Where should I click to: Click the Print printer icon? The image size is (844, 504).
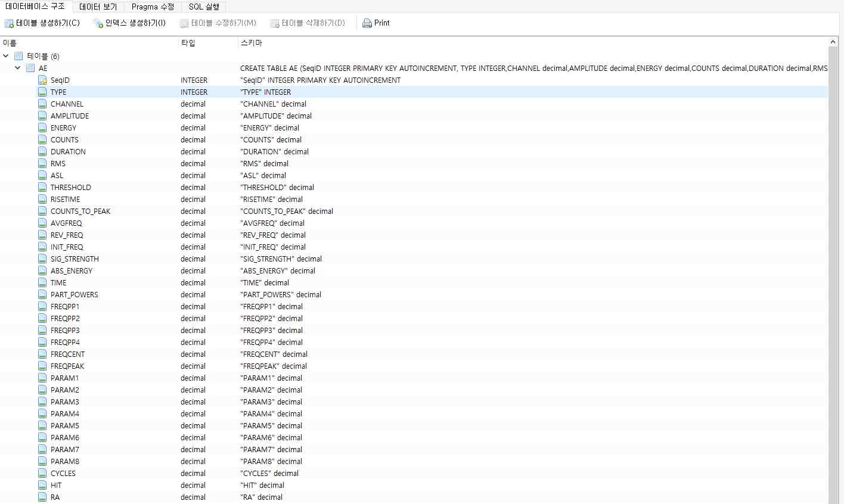[367, 23]
